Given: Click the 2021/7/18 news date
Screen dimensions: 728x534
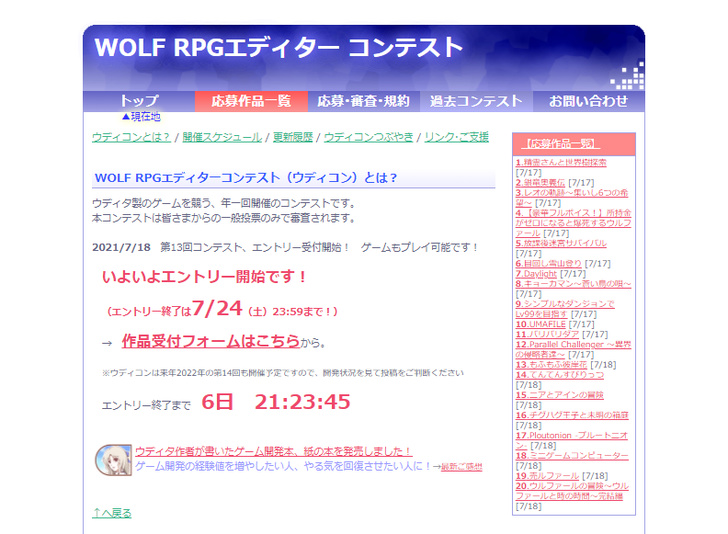Looking at the screenshot, I should point(121,247).
